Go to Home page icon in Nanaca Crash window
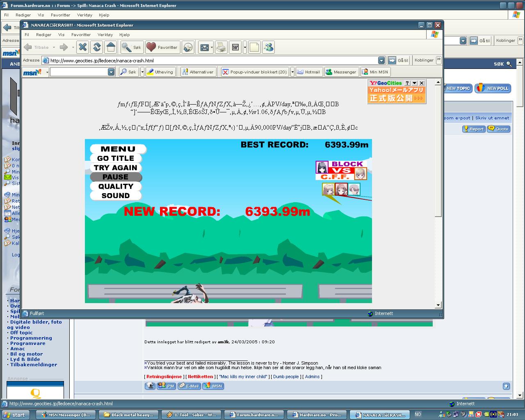525x420 pixels. [x=111, y=47]
